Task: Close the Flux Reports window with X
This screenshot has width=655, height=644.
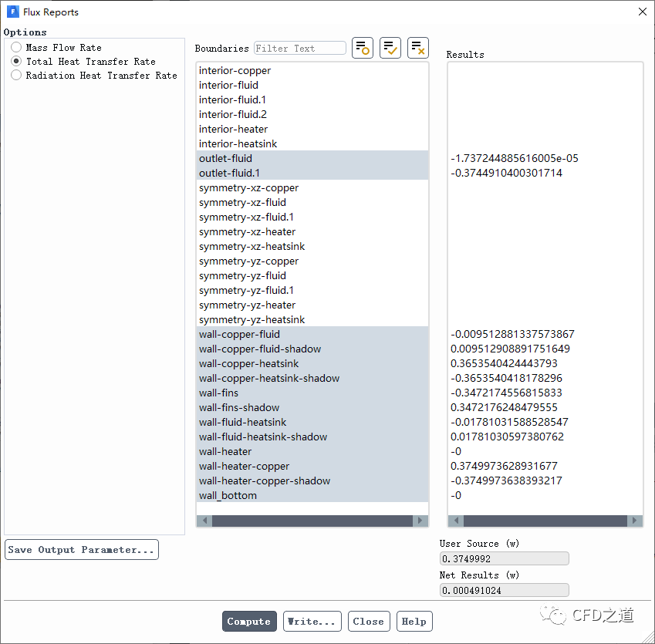Action: [x=642, y=12]
